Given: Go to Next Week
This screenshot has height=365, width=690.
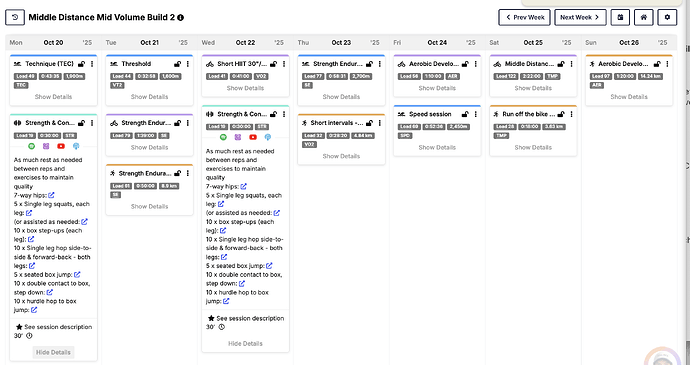Looking at the screenshot, I should click(580, 18).
